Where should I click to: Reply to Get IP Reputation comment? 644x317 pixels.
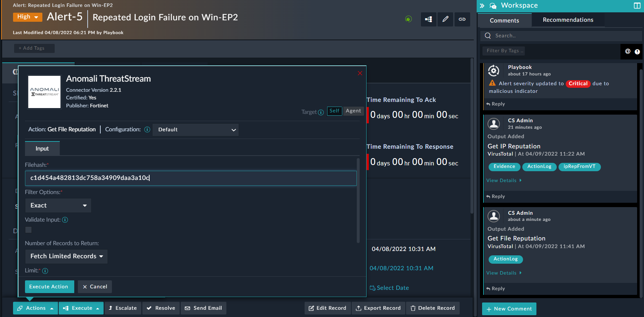(495, 197)
